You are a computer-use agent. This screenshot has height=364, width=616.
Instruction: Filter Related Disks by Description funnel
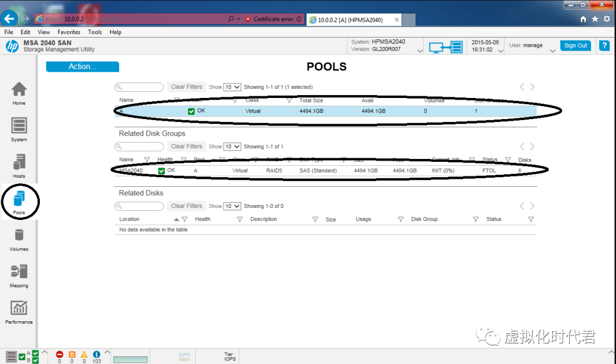click(315, 219)
